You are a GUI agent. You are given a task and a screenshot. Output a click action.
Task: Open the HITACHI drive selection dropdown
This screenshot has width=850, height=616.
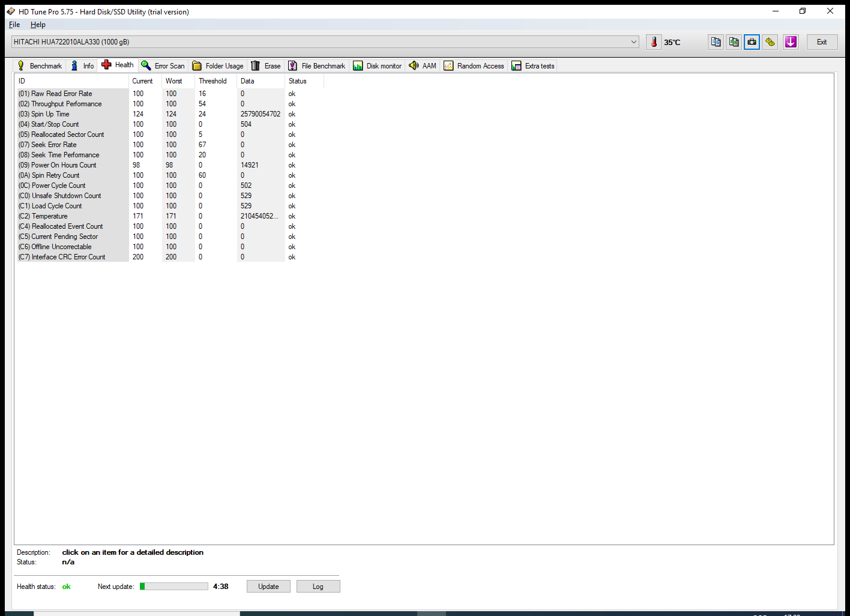[325, 42]
